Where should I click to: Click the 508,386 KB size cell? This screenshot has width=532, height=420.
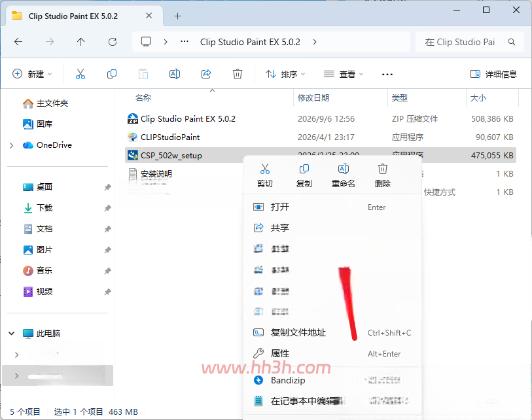coord(492,119)
